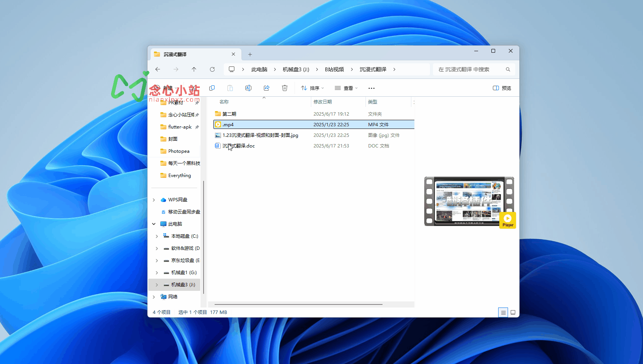The image size is (643, 364).
Task: Click the computer icon in address bar
Action: tap(232, 69)
